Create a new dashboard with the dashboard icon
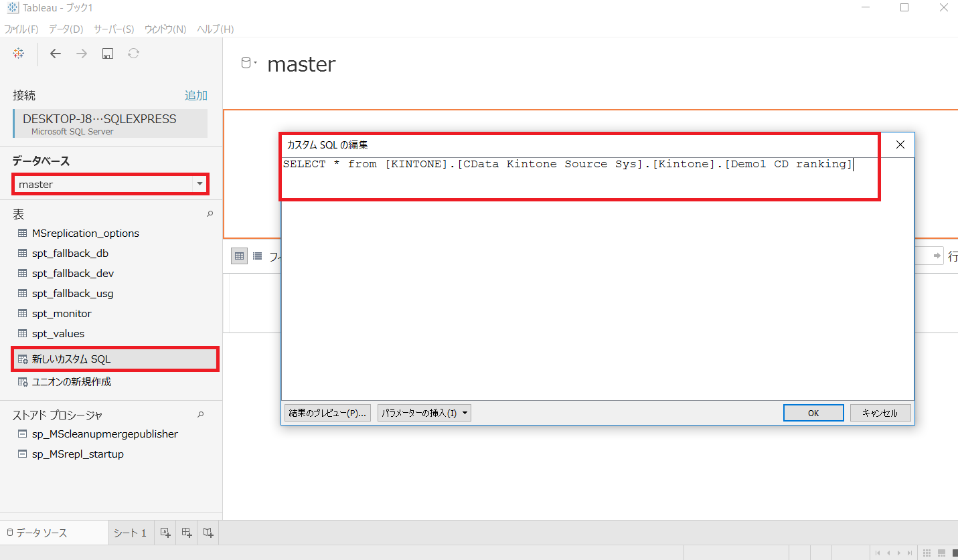 (x=186, y=532)
